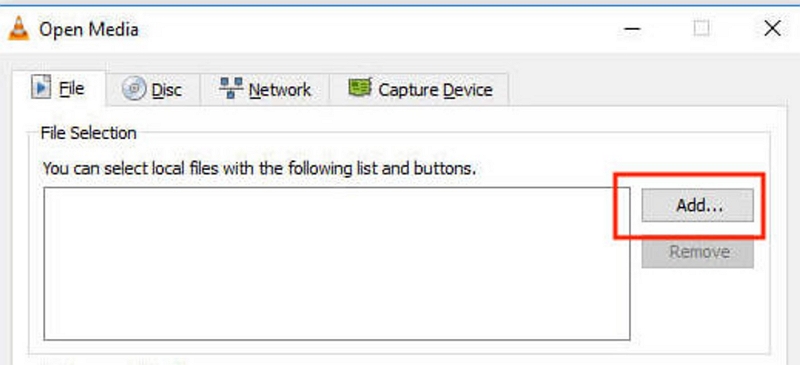This screenshot has height=365, width=800.
Task: Open the Capture Device tab
Action: (419, 89)
